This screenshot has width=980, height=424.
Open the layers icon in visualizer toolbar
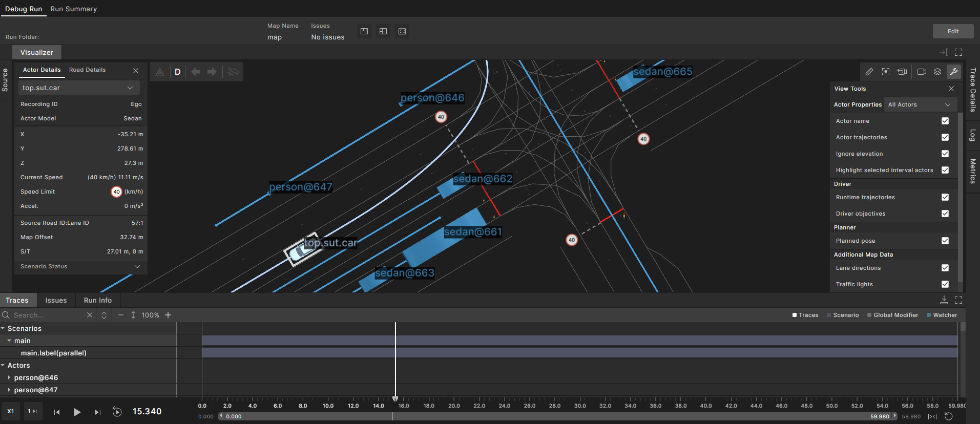tap(937, 72)
